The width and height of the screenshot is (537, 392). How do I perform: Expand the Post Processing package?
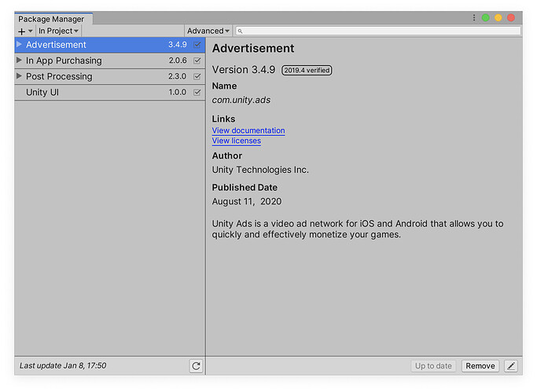(x=20, y=76)
